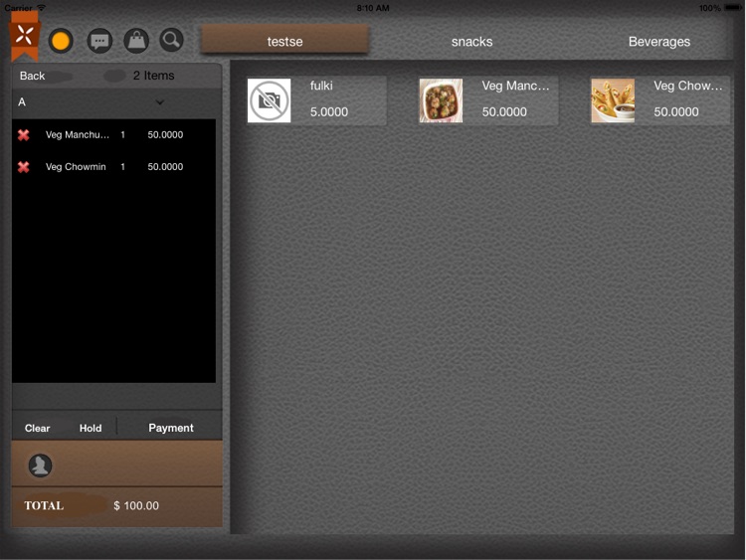Image resolution: width=746 pixels, height=560 pixels.
Task: Click the Carrier label in status bar
Action: [19, 8]
